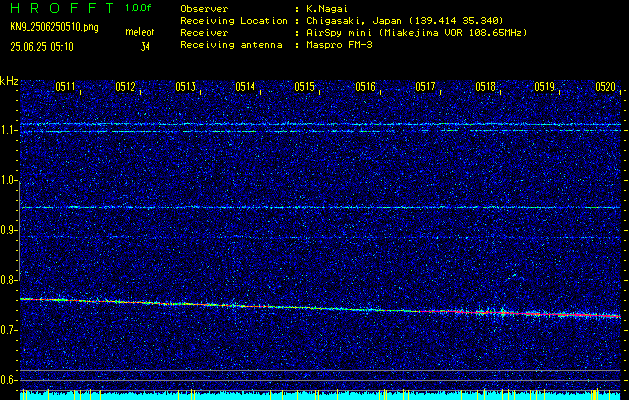Click the filename KN9_2506250510.png

[x=54, y=27]
